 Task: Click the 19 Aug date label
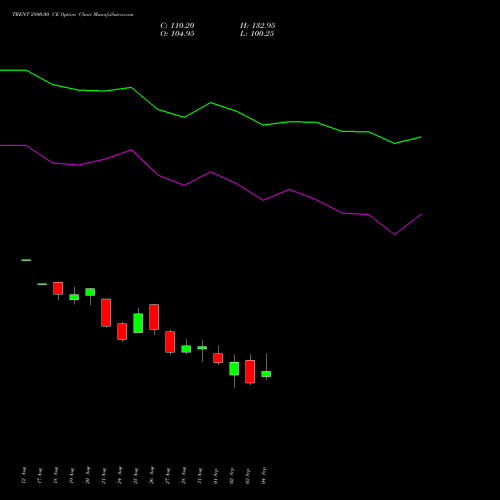pos(71,475)
